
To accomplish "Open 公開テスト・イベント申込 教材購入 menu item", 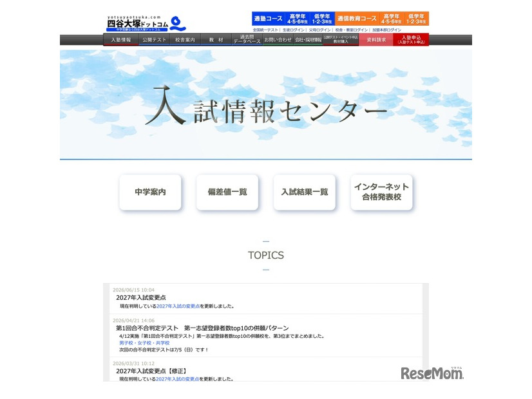I will click(341, 40).
